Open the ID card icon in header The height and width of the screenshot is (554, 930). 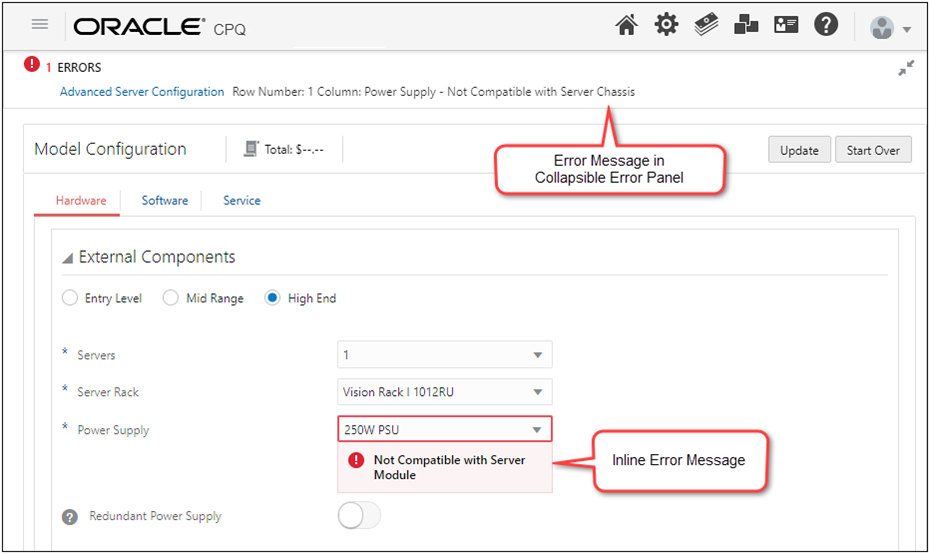pos(786,25)
